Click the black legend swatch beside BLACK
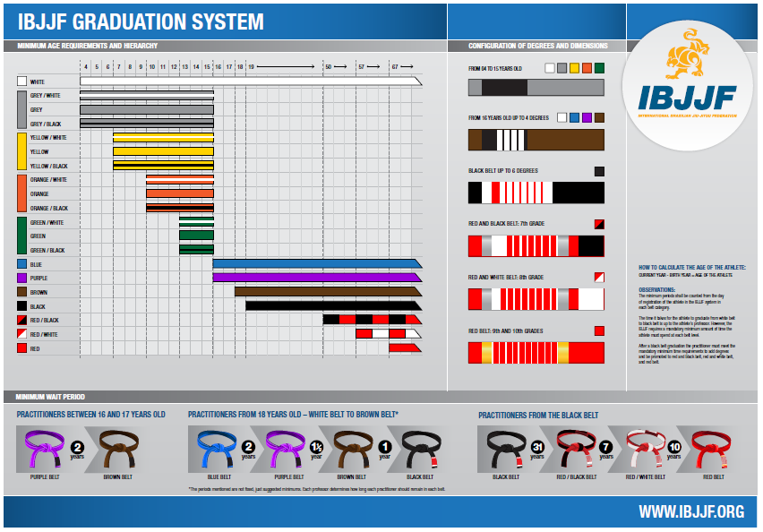Screen dimensions: 763x532 tap(21, 305)
